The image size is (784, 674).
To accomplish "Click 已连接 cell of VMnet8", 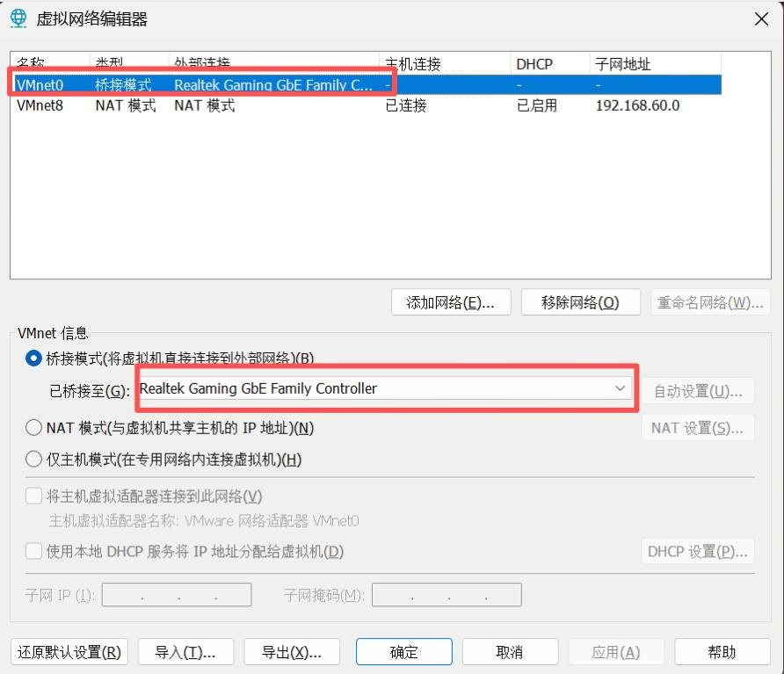I will click(x=406, y=105).
